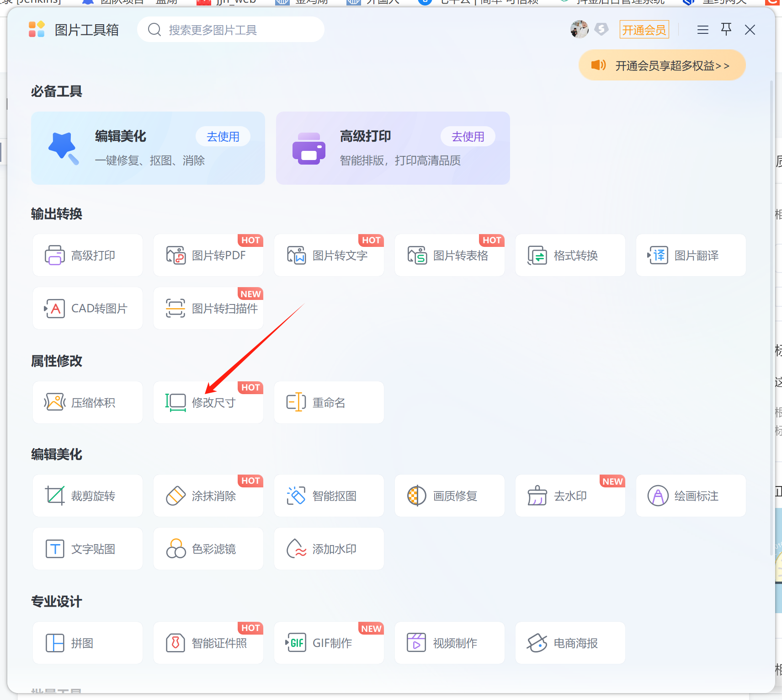Select the 压缩体积 tool
Image resolution: width=782 pixels, height=700 pixels.
[88, 402]
